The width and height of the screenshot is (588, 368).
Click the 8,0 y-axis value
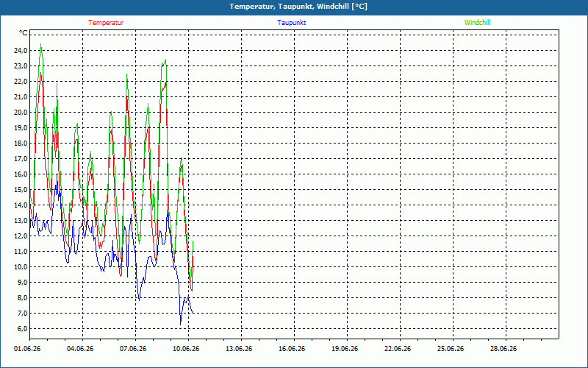[22, 298]
